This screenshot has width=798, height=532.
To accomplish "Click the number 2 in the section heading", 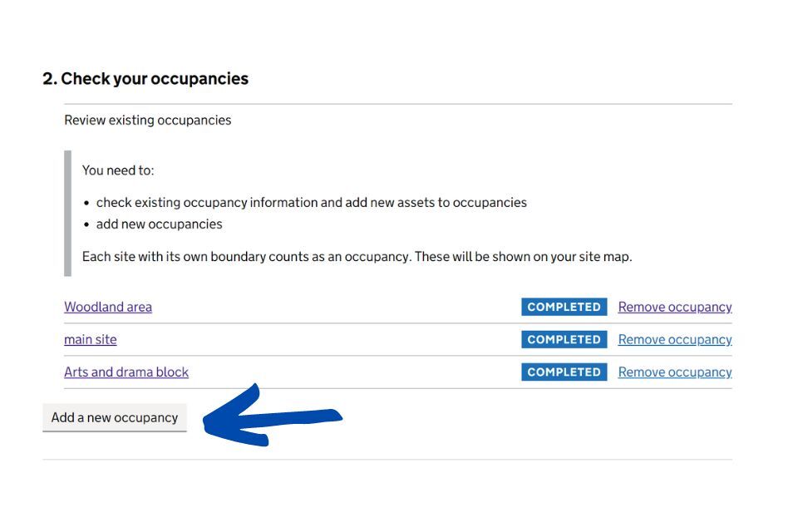I will click(x=47, y=79).
